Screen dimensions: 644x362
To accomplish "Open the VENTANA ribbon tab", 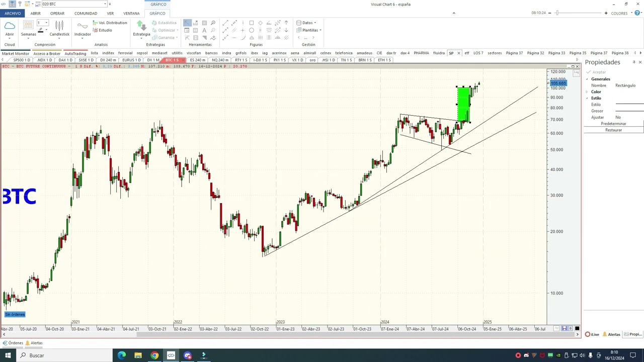I will coord(131,14).
